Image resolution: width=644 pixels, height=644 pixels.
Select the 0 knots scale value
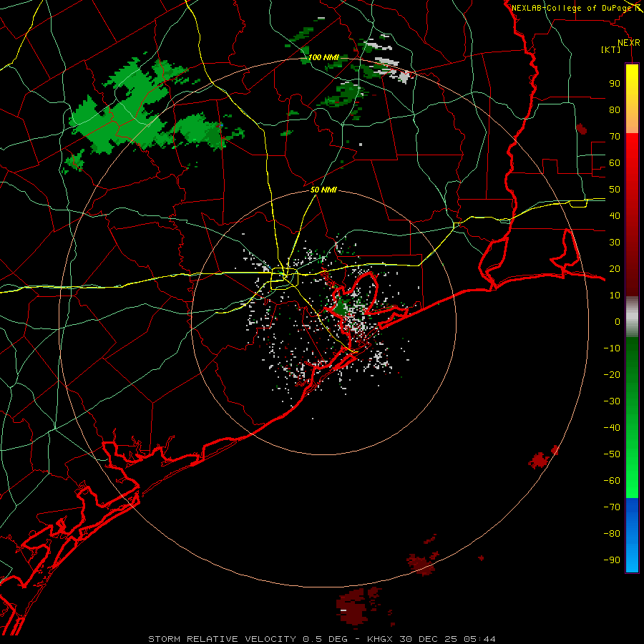[x=618, y=321]
